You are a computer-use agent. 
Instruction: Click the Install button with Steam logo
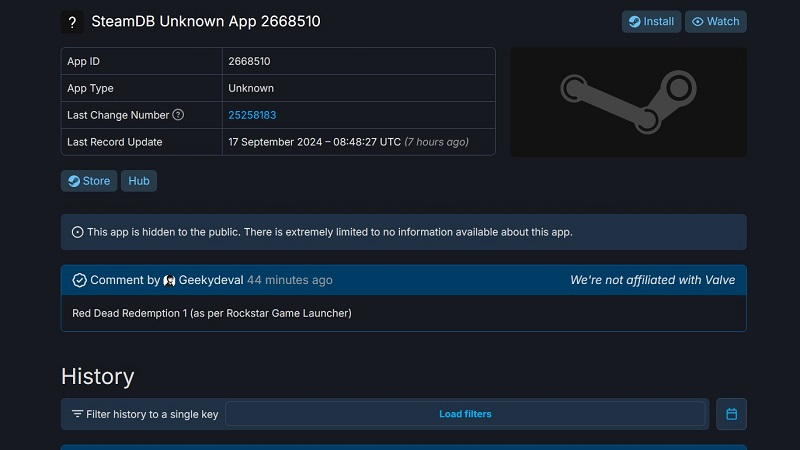651,21
